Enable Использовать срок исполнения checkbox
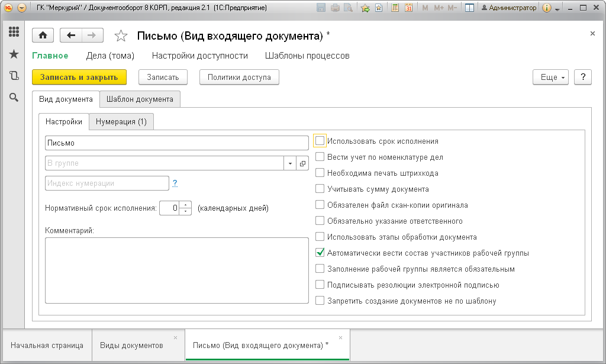606x364 pixels. pos(320,141)
